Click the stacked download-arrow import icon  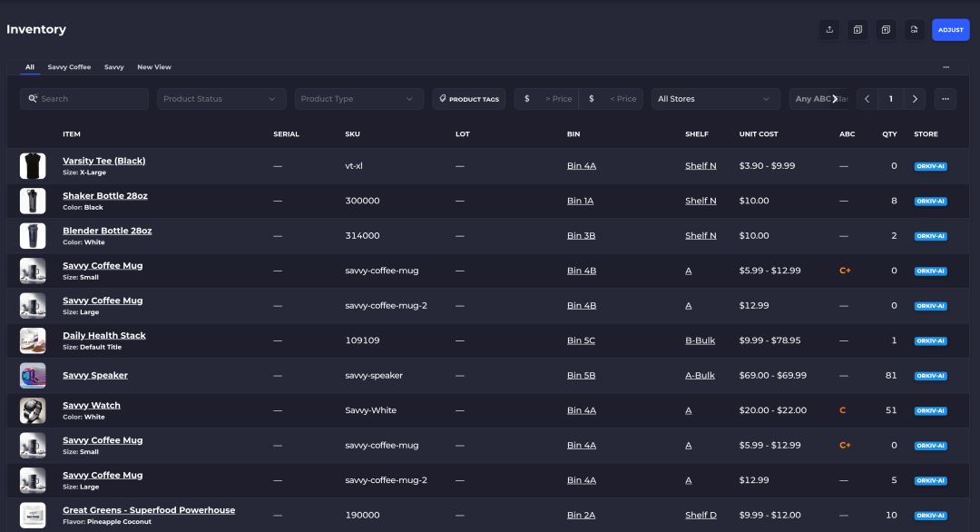[x=857, y=29]
